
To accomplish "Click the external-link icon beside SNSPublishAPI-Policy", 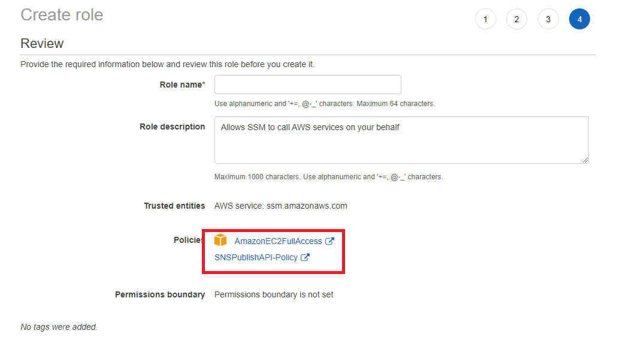I will (305, 257).
